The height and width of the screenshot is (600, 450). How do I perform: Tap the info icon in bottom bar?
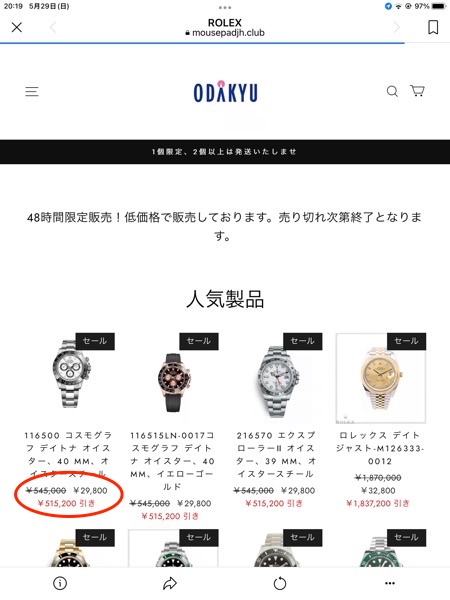tap(60, 583)
